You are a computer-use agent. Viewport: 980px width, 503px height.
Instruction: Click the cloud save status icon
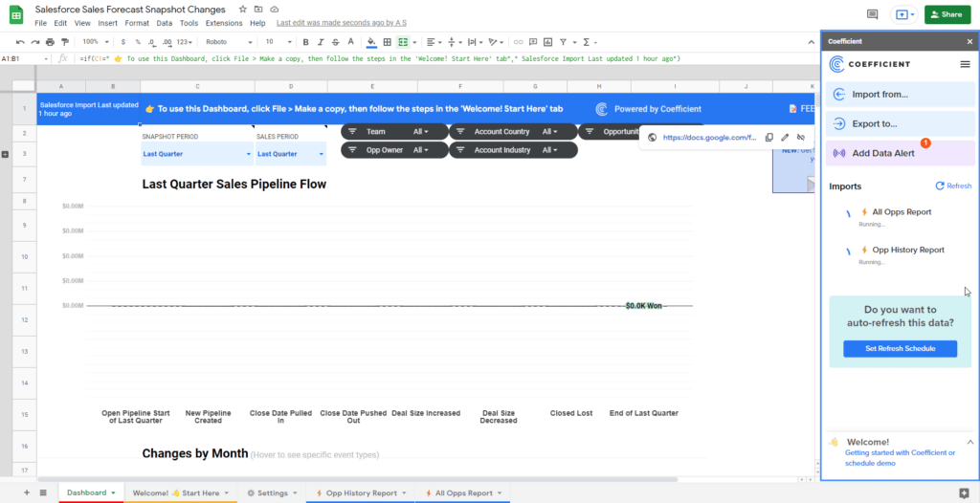[275, 10]
